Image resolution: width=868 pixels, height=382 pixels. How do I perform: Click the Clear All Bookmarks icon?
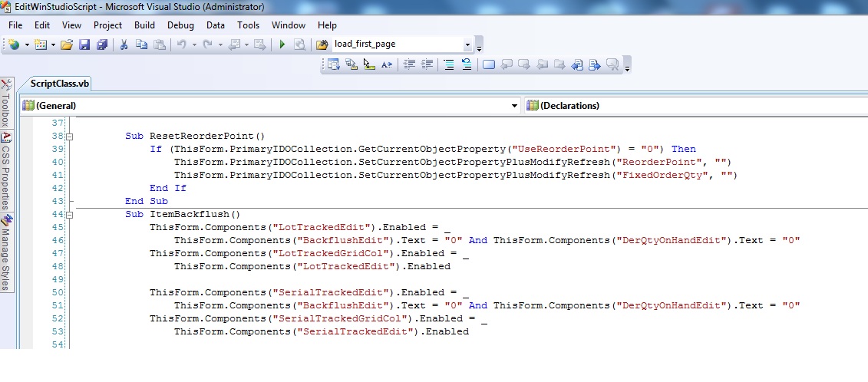tap(612, 64)
